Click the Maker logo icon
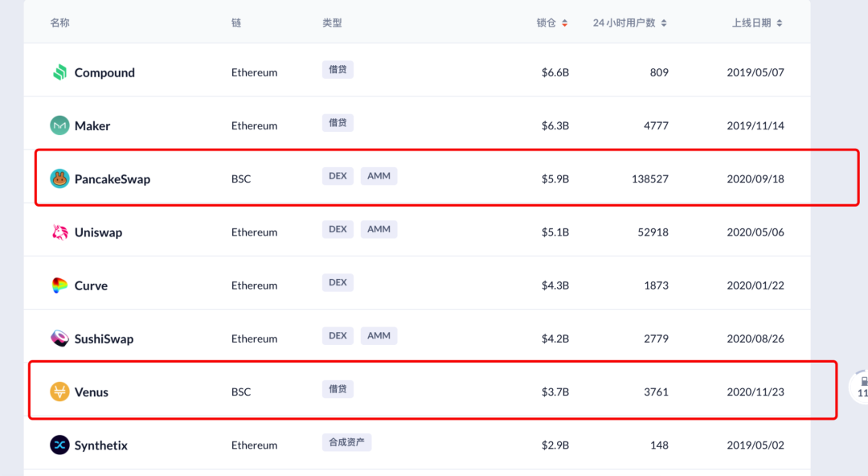868x476 pixels. click(x=60, y=125)
